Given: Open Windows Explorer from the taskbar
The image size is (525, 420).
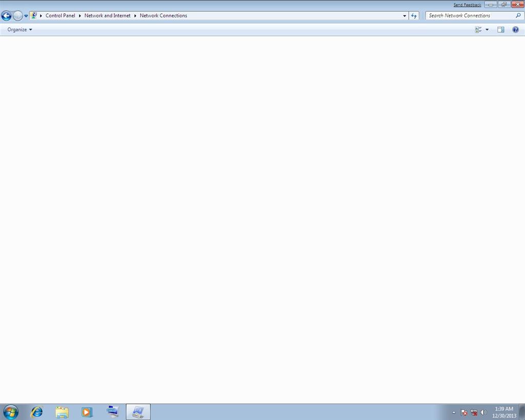Looking at the screenshot, I should click(62, 412).
